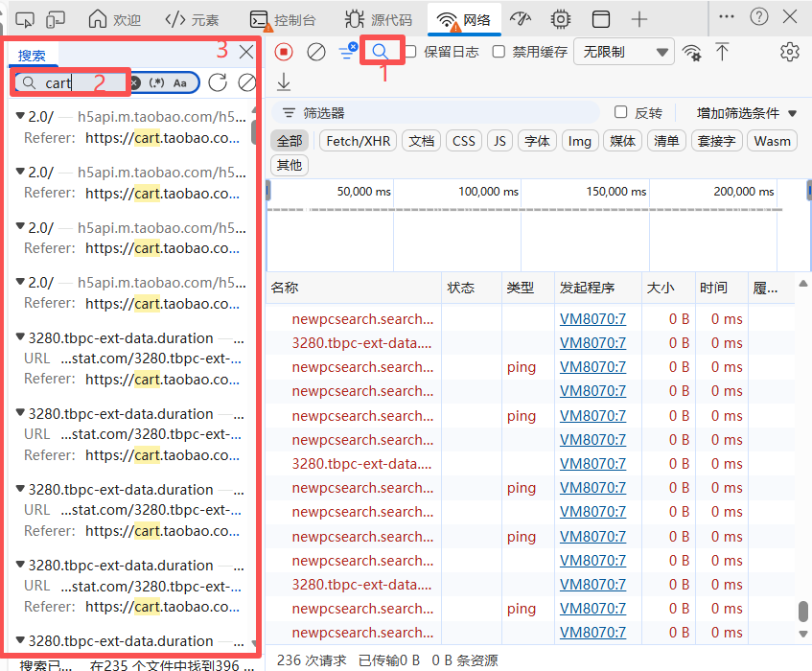Switch to the 元素 tab
The image size is (812, 671).
[192, 19]
